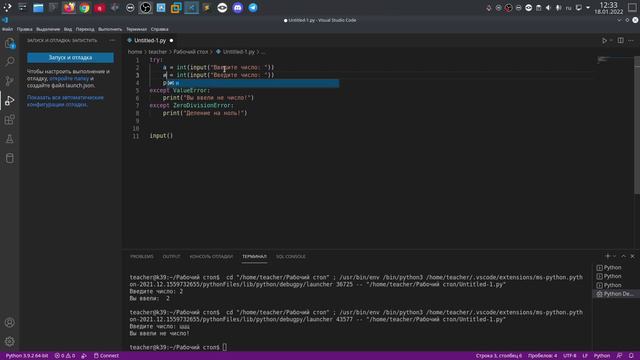Open the Search view in activity bar

tap(9, 62)
